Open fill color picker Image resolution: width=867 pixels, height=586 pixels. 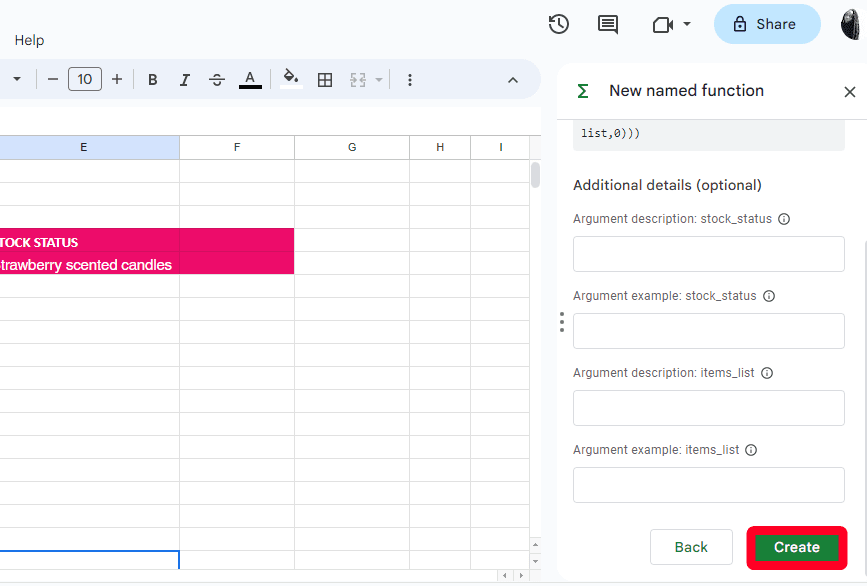pyautogui.click(x=291, y=79)
